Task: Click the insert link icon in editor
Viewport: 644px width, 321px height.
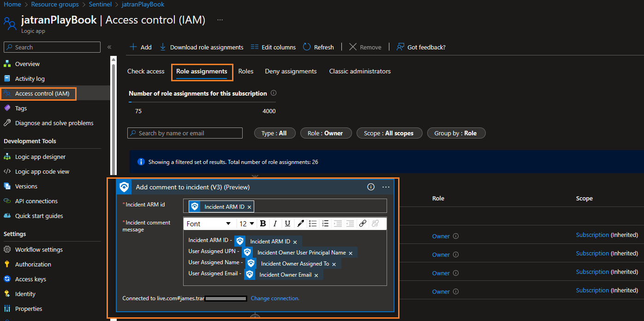Action: [363, 224]
